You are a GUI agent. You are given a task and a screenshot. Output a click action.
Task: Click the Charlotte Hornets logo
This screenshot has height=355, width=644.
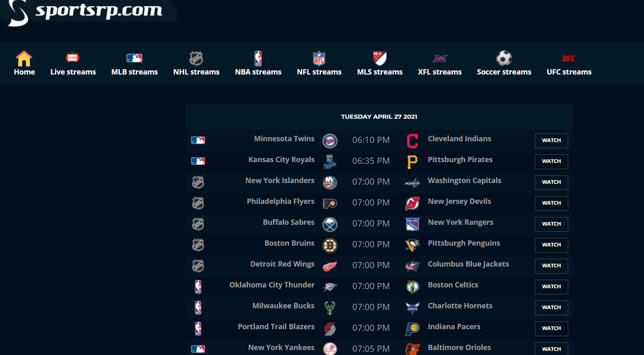413,308
